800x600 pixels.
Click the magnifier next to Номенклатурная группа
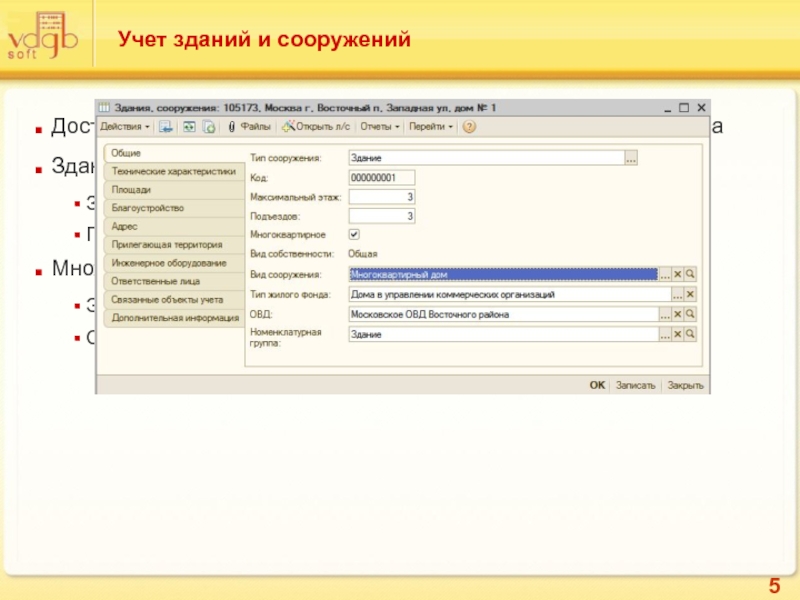[x=690, y=335]
